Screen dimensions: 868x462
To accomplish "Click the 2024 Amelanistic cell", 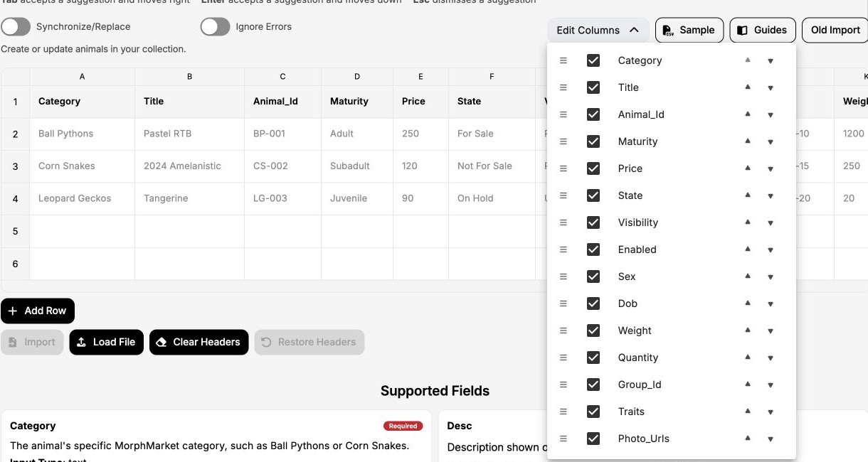I will pos(189,166).
